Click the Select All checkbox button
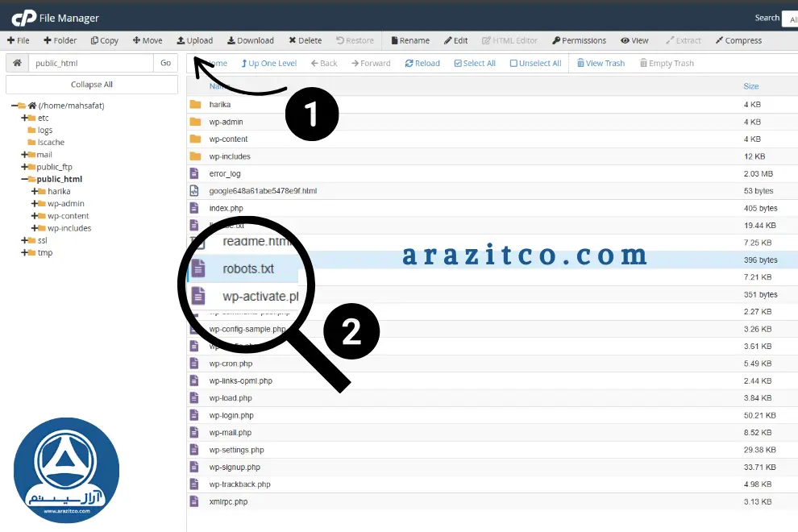Screen dimensions: 798x532 pyautogui.click(x=474, y=64)
